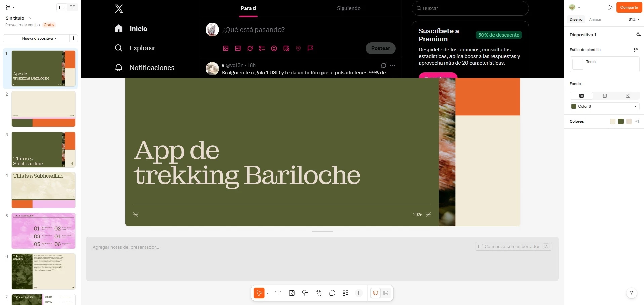The height and width of the screenshot is (305, 644).
Task: Click the @vql3n username link
Action: coord(234,65)
